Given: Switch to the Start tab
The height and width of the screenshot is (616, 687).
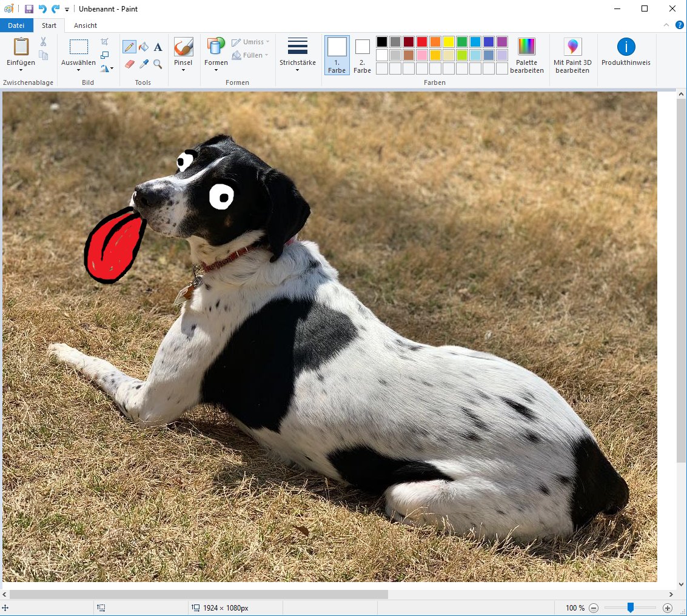Looking at the screenshot, I should pos(49,25).
